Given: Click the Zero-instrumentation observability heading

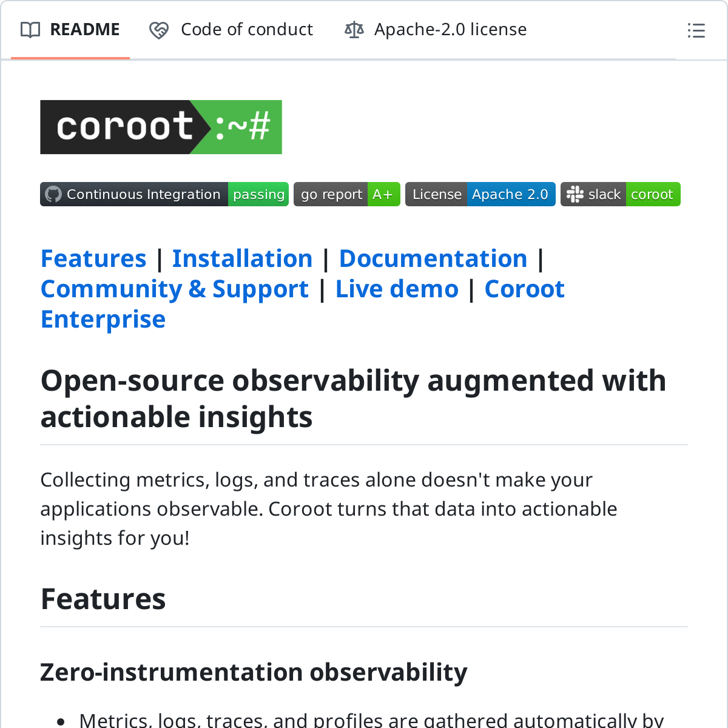Looking at the screenshot, I should click(254, 672).
